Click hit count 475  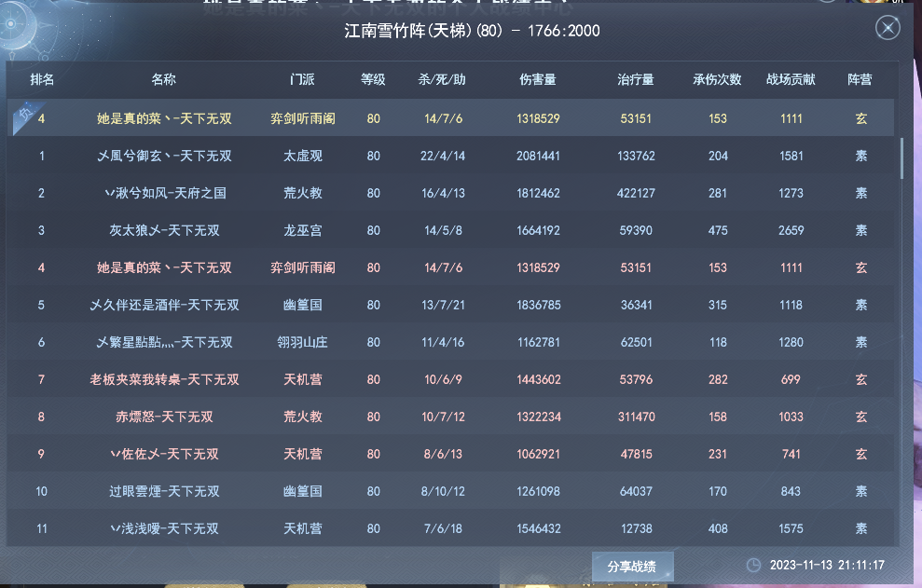pos(718,230)
